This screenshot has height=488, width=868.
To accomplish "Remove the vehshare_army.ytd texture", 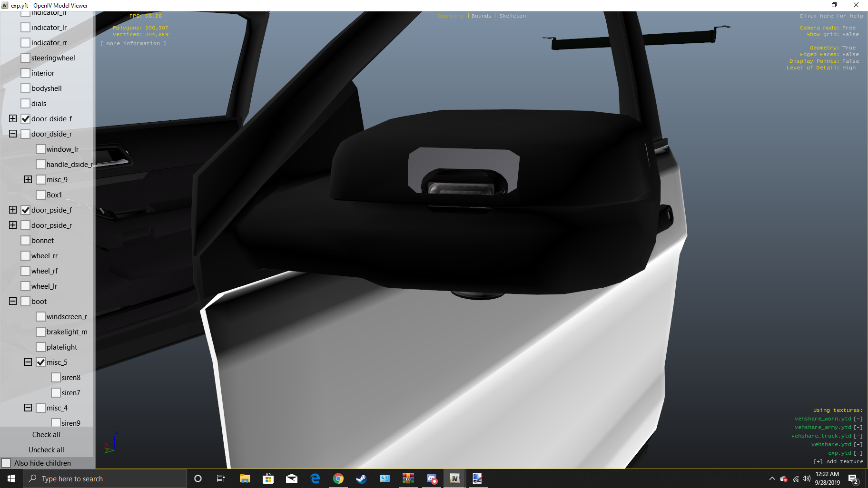I will (x=858, y=428).
